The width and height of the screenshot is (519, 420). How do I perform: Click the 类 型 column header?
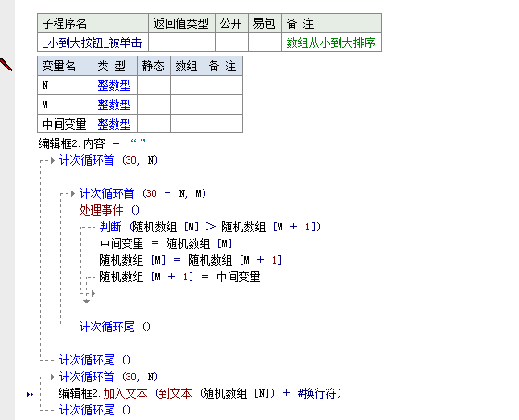116,66
